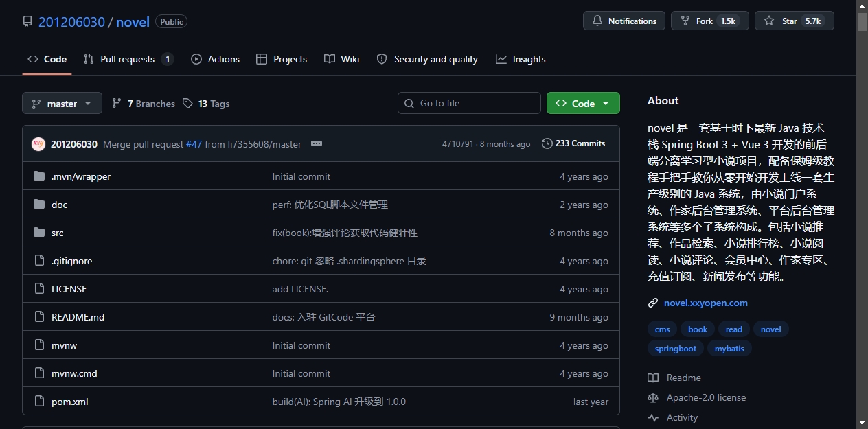Viewport: 868px width, 429px height.
Task: Click the committer avatar next to 201206030
Action: 38,144
